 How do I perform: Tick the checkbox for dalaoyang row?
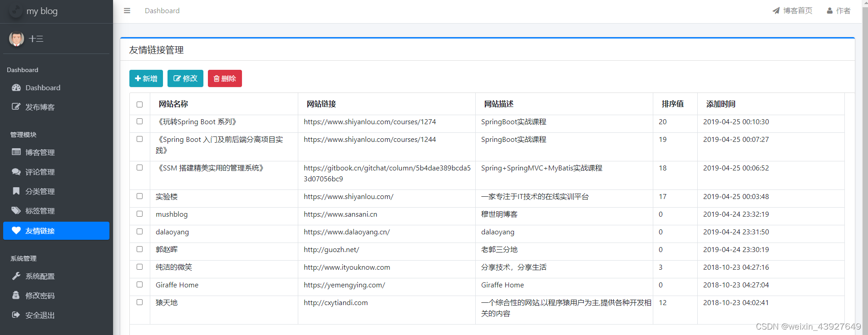pos(140,232)
